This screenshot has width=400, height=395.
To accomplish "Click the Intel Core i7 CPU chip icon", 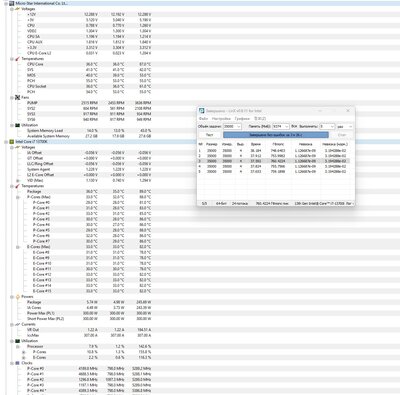I will [x=12, y=142].
